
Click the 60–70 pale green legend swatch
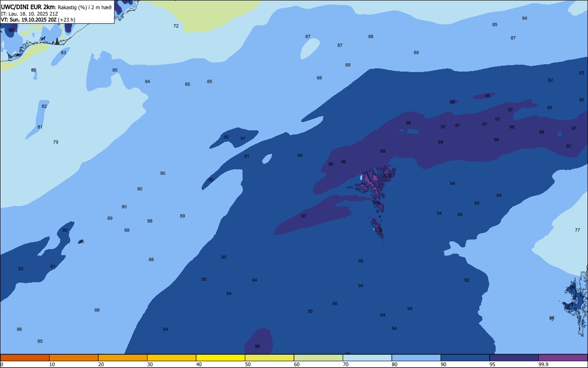coord(318,357)
